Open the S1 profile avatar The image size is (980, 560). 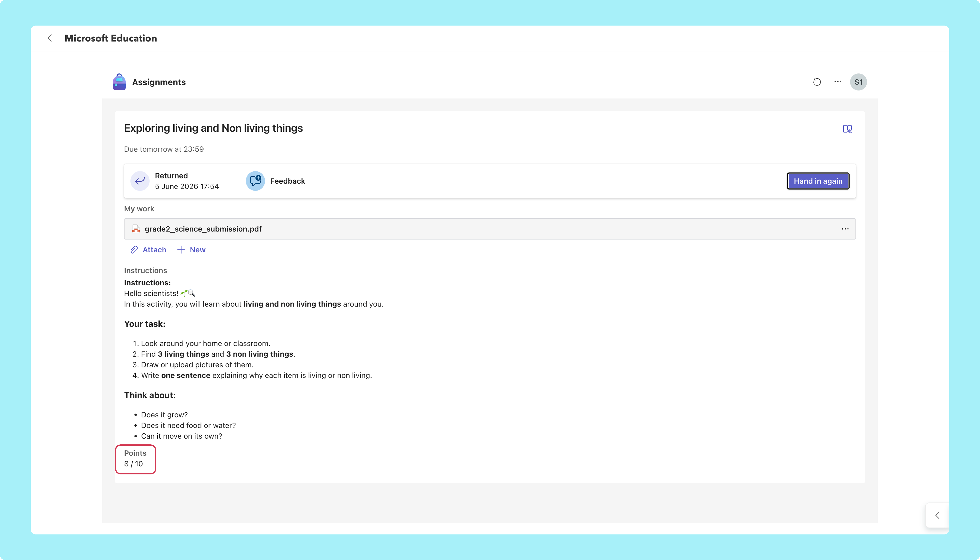[858, 82]
